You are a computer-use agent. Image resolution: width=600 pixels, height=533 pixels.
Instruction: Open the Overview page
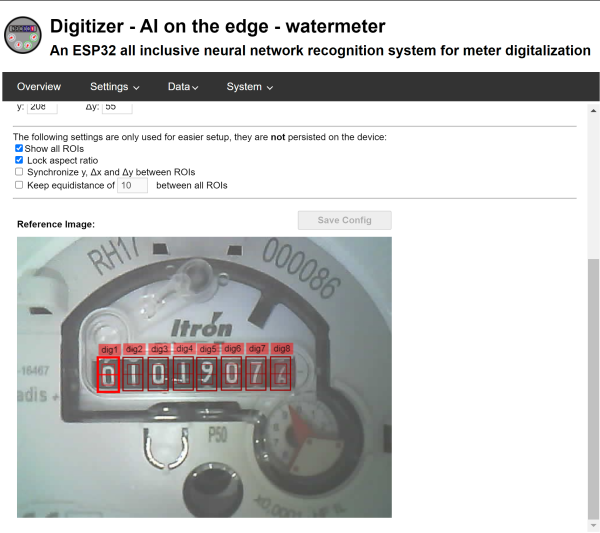pos(39,87)
